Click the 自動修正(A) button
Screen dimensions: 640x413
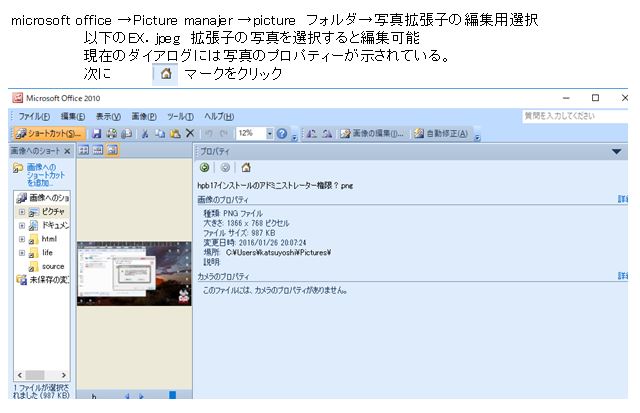[441, 133]
